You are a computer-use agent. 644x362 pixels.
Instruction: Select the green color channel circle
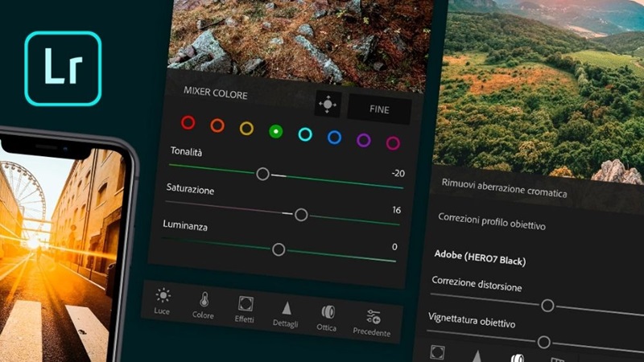pyautogui.click(x=275, y=131)
